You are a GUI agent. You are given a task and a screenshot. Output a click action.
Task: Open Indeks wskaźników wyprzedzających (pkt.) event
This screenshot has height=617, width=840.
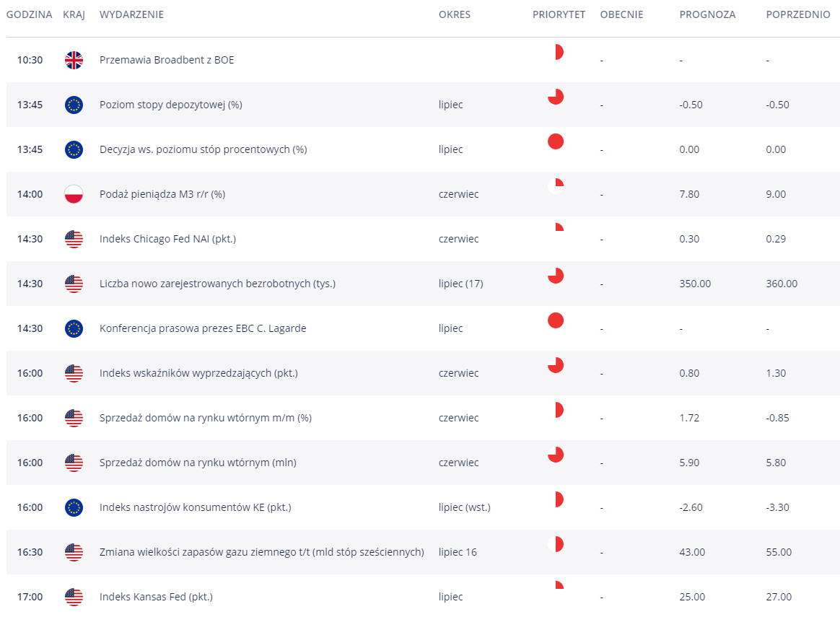click(x=198, y=373)
